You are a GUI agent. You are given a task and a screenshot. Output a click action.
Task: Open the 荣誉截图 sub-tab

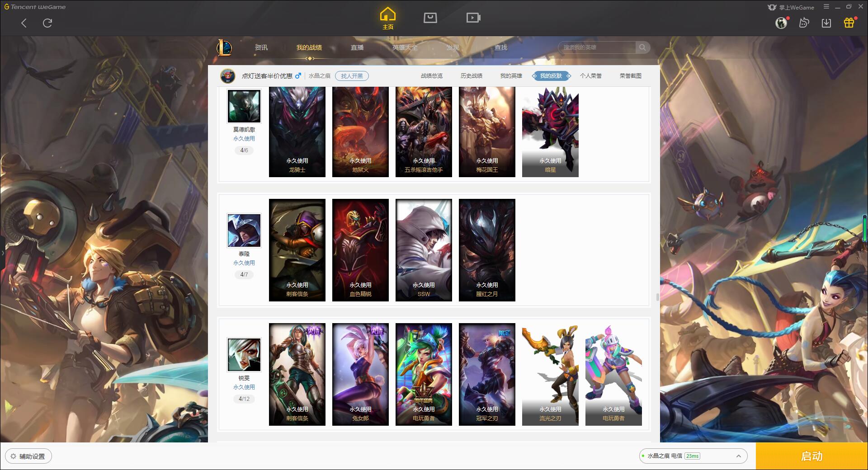pos(631,76)
